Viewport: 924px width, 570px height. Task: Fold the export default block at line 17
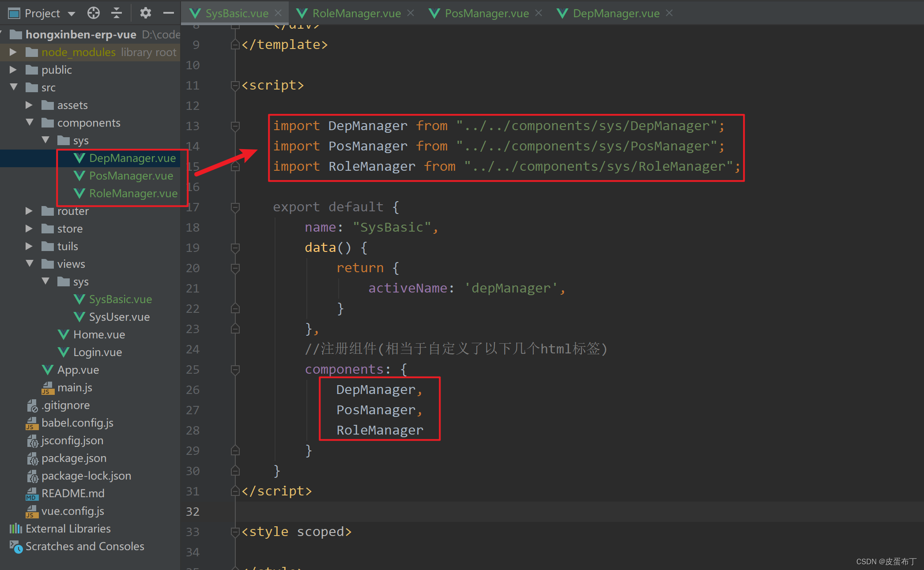235,207
